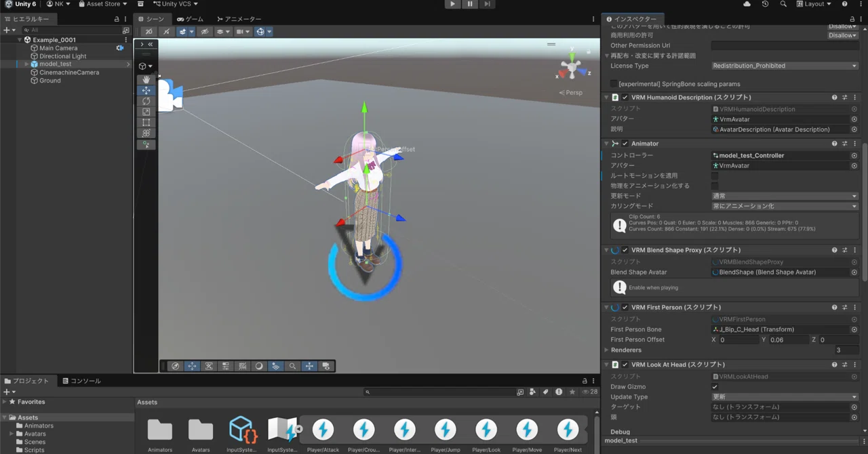Screen dimensions: 868x454
Task: Open the Layout dropdown
Action: [x=814, y=4]
